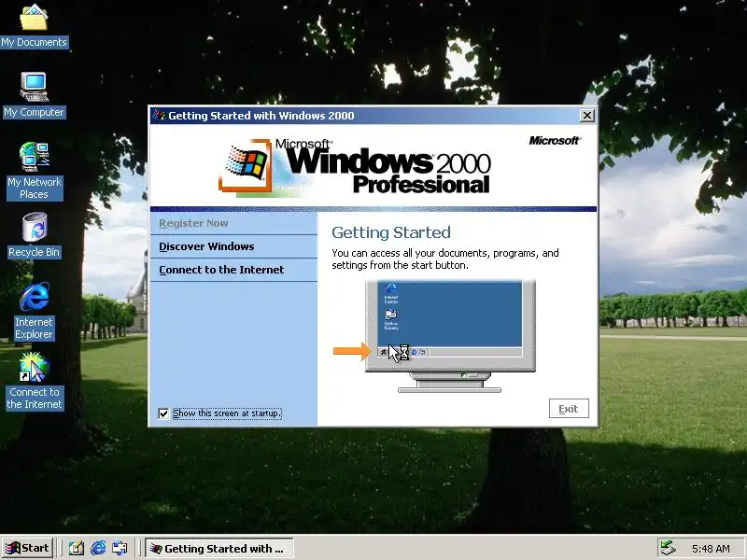Choose Connect to the Internet in panel
Image resolution: width=747 pixels, height=560 pixels.
tap(233, 270)
